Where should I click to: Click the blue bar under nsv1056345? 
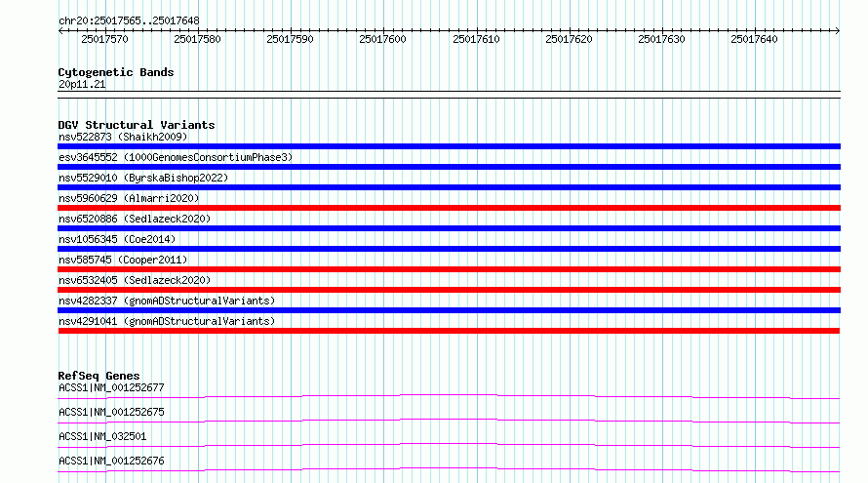coord(449,249)
